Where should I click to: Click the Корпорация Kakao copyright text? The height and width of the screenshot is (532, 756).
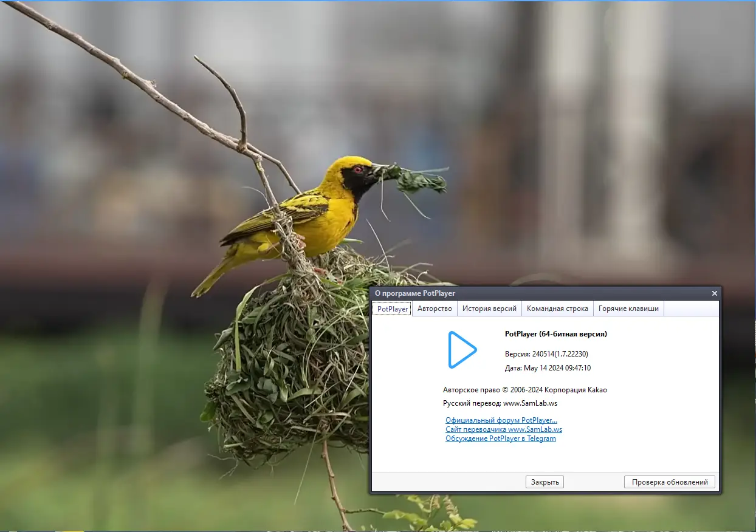click(x=525, y=389)
